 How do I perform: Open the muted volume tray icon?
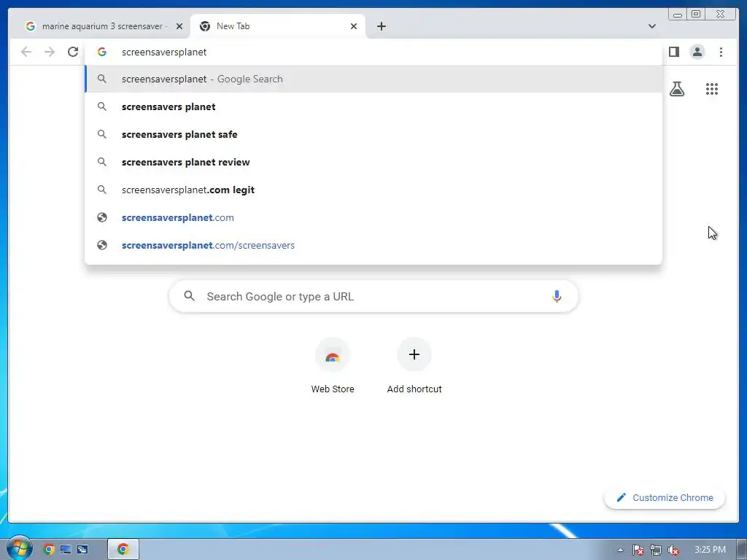pos(673,550)
